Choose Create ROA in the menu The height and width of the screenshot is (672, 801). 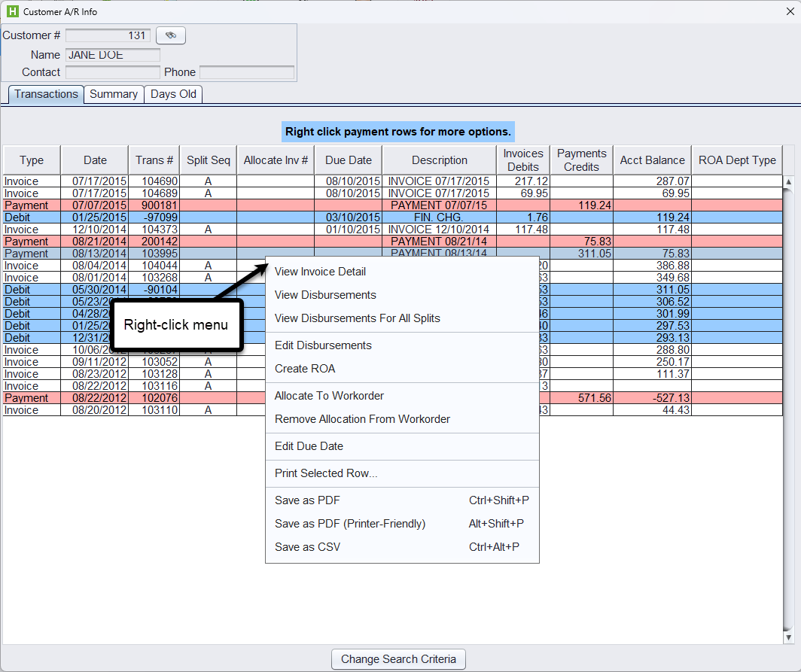click(x=305, y=369)
